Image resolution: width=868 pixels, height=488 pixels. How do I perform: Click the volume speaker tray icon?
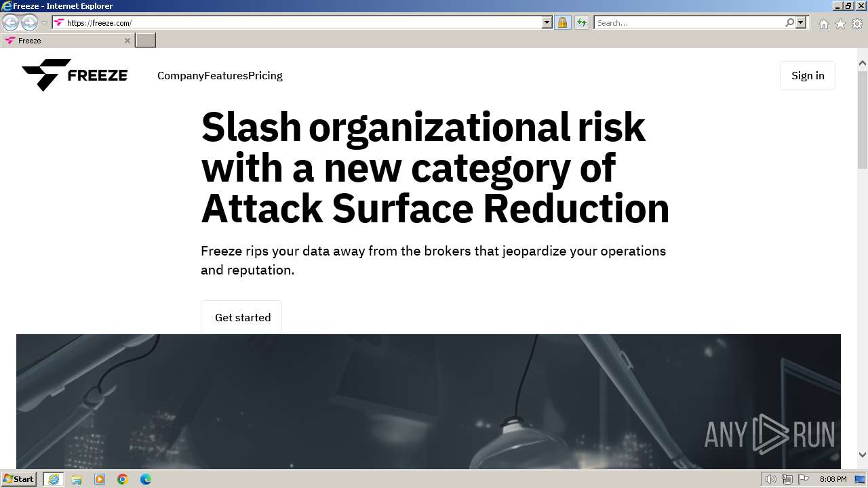pyautogui.click(x=771, y=479)
